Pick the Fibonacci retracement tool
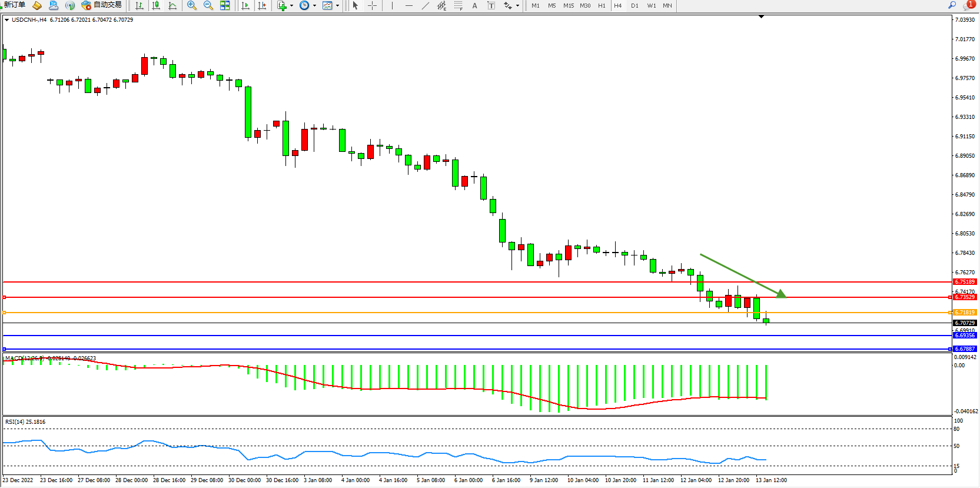Viewport: 980px width, 488px height. [459, 6]
